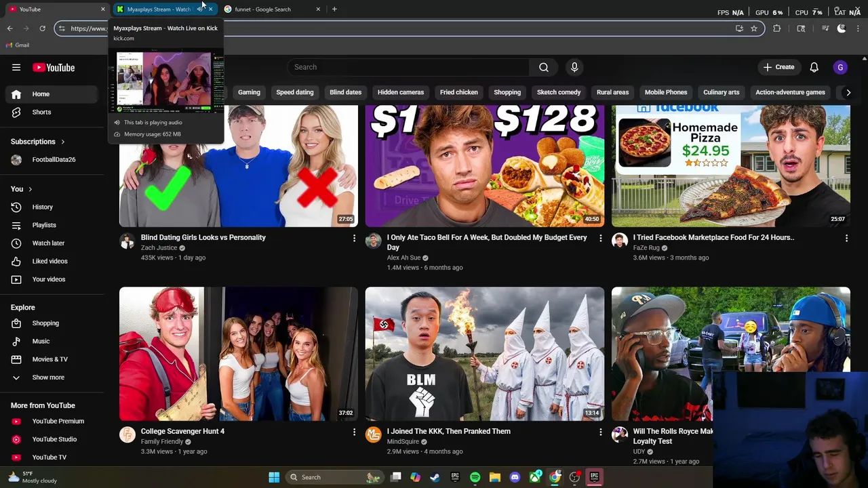868x488 pixels.
Task: Open the account avatar menu
Action: click(840, 67)
